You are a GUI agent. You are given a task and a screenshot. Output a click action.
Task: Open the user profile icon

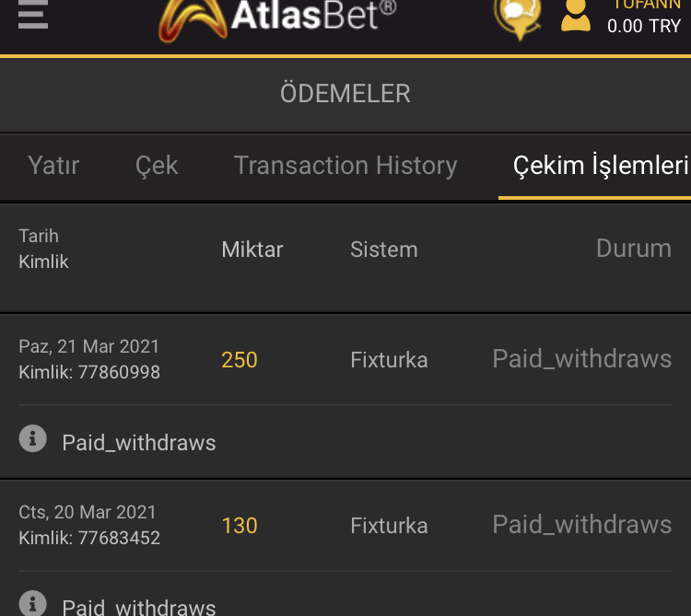576,16
